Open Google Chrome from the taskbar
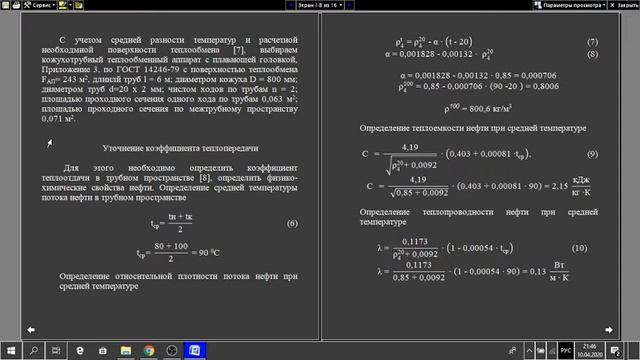 click(149, 350)
